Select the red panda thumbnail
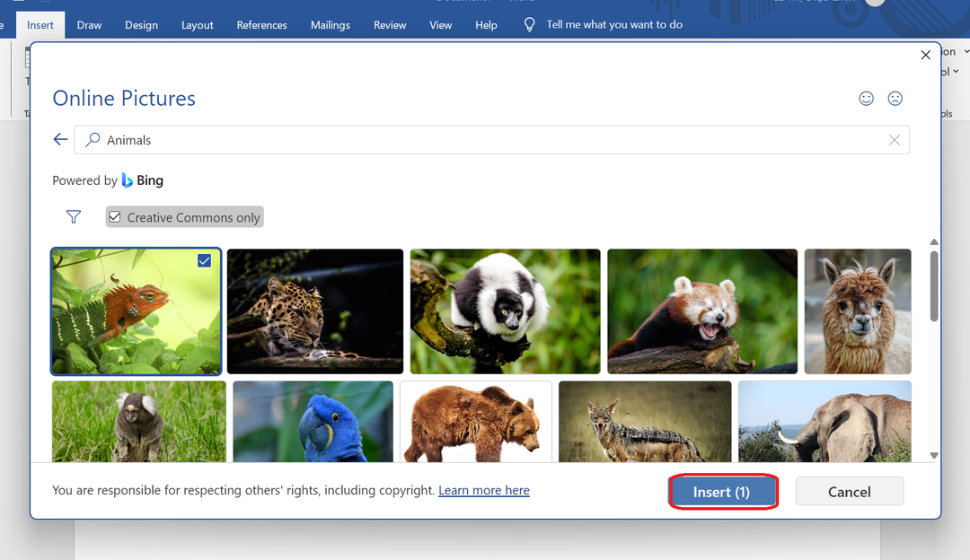 (x=701, y=311)
